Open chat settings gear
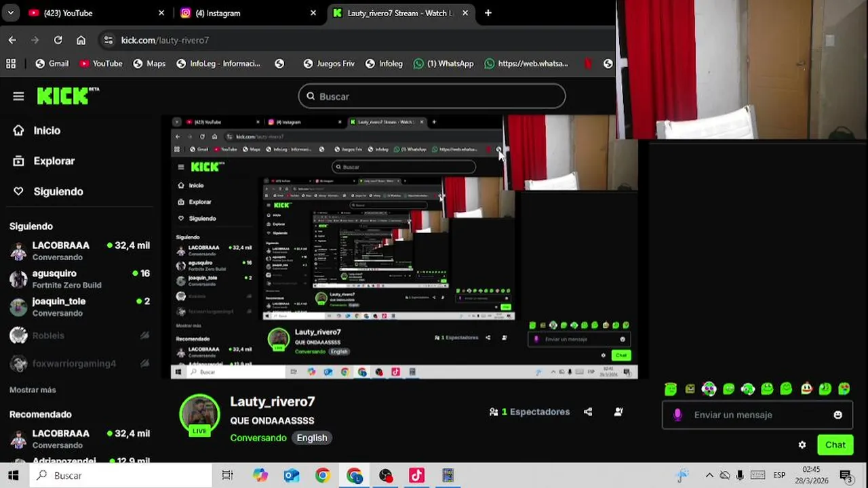Screen dimensions: 868x488 802,445
